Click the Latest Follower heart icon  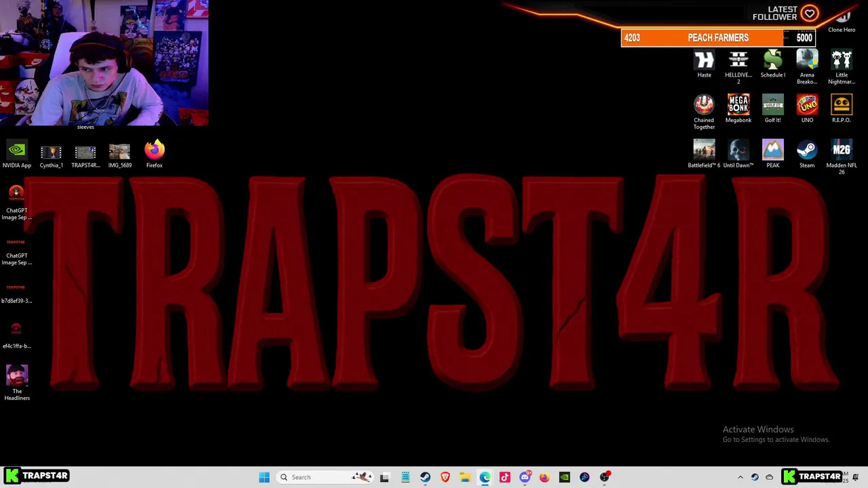(x=810, y=14)
